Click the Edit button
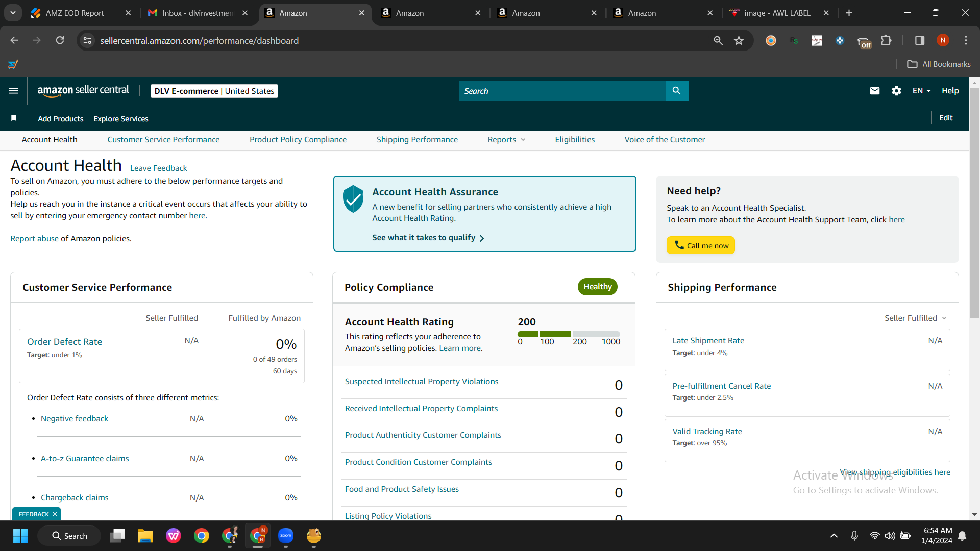The width and height of the screenshot is (980, 551). point(946,118)
